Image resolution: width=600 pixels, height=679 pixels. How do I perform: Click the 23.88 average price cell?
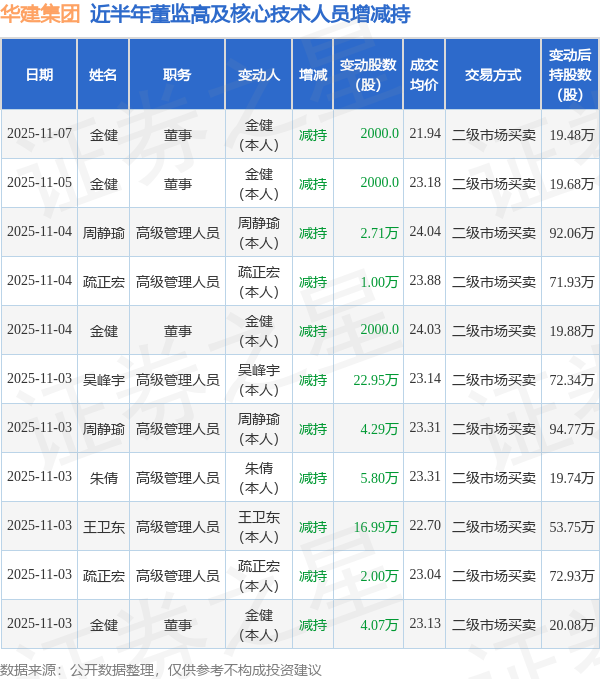[425, 280]
